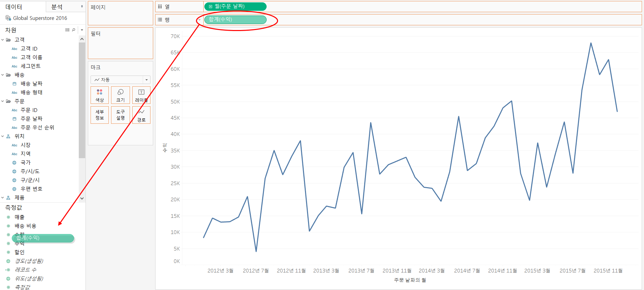Collapse the 주문 folder
The height and width of the screenshot is (290, 644).
coord(3,101)
